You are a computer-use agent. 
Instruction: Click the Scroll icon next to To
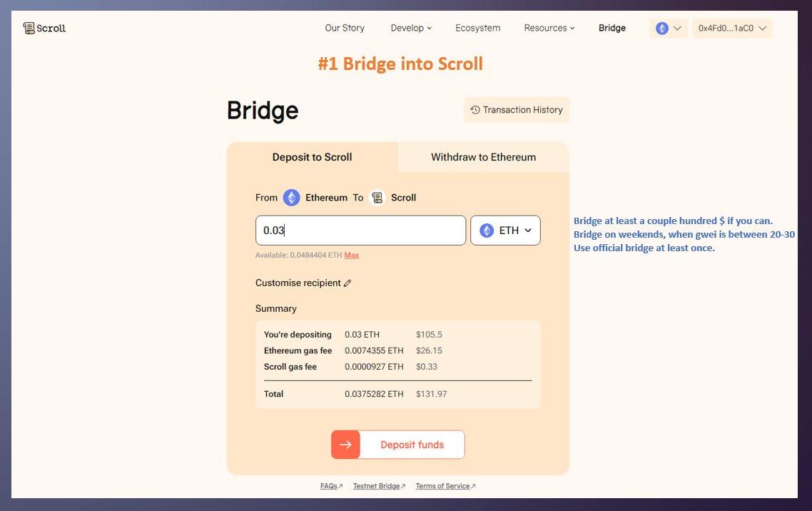(377, 198)
